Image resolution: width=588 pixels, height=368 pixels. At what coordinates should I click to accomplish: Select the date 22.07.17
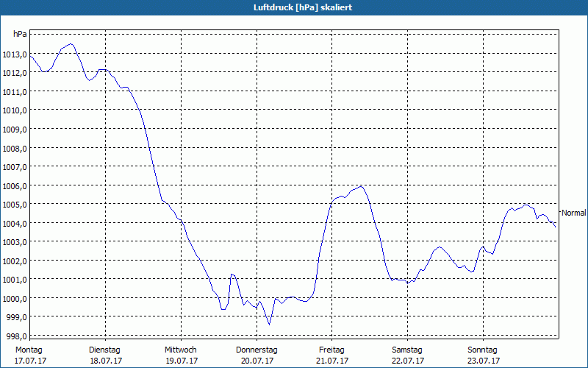click(x=408, y=361)
